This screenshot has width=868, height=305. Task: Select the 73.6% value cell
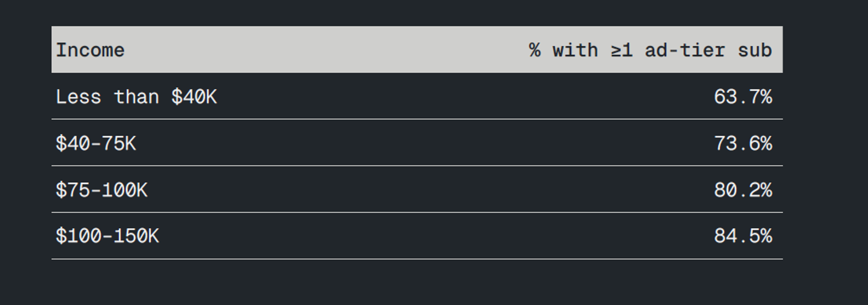pyautogui.click(x=743, y=143)
